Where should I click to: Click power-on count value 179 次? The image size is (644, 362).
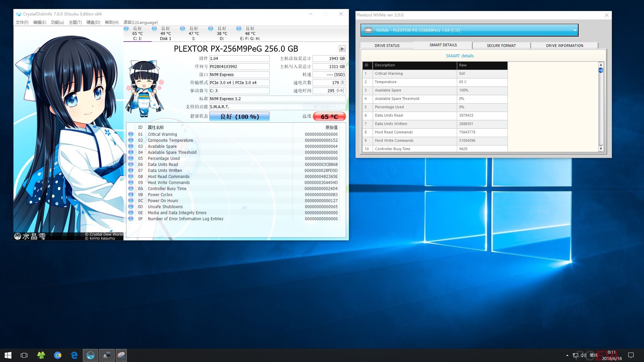tap(329, 83)
